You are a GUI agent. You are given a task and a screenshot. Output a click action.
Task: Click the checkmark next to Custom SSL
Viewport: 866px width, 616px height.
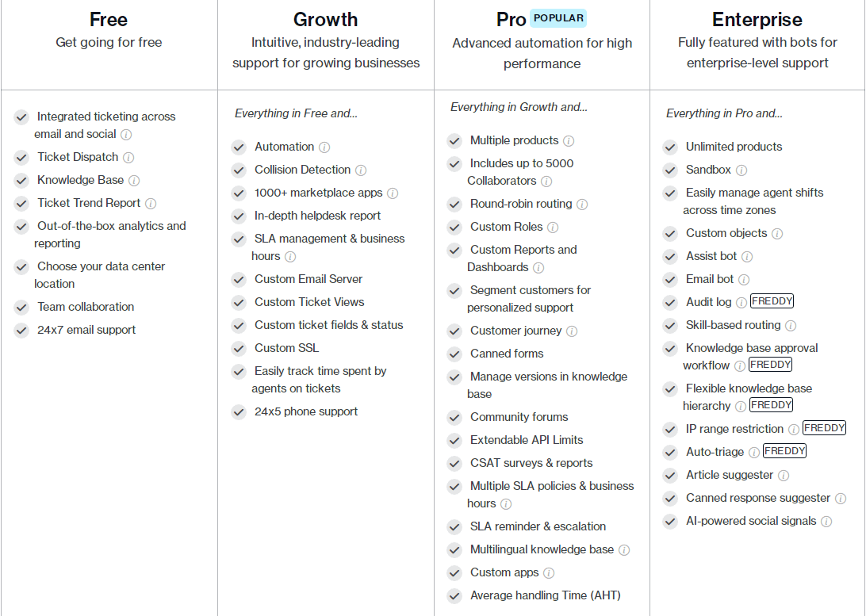tap(239, 349)
